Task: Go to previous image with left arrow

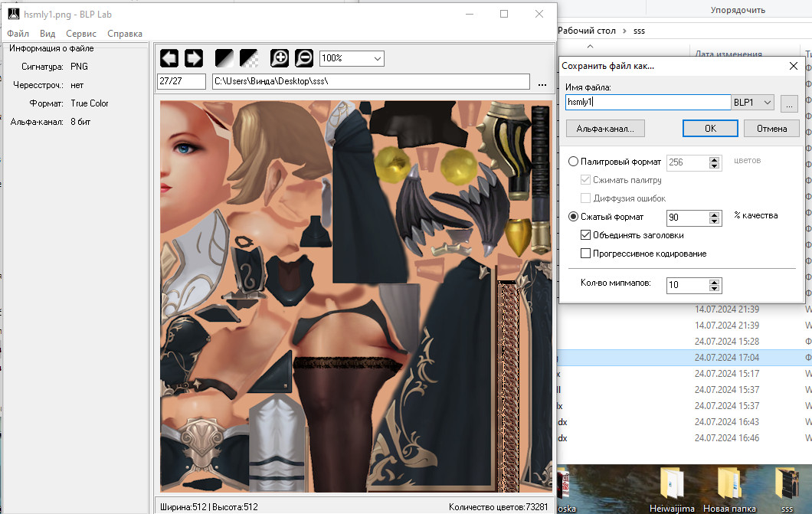Action: (x=169, y=58)
